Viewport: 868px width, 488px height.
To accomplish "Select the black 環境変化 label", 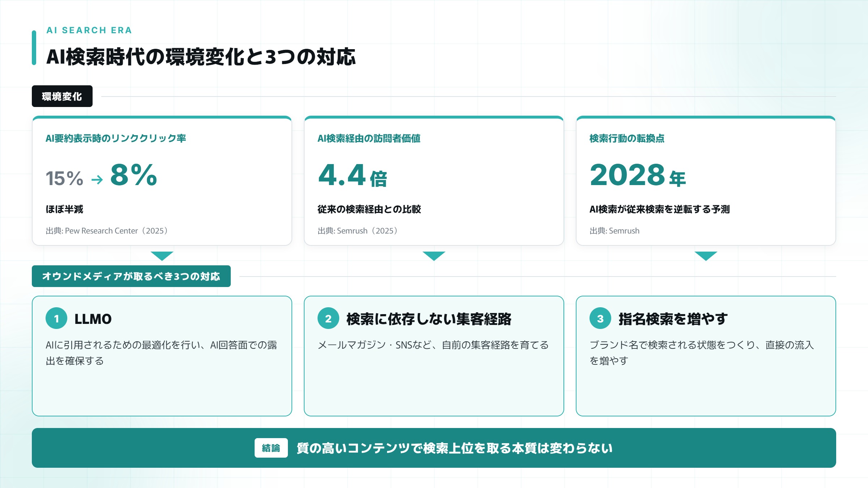I will coord(62,96).
